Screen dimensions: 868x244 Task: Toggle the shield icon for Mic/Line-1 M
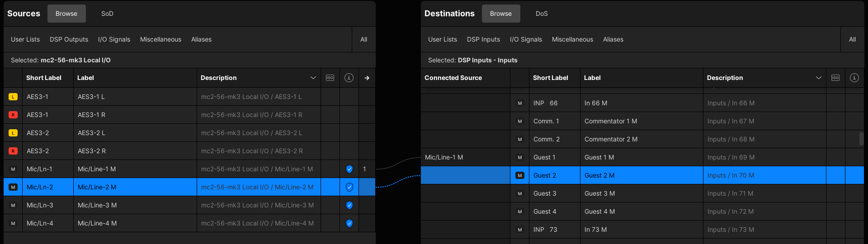[349, 169]
